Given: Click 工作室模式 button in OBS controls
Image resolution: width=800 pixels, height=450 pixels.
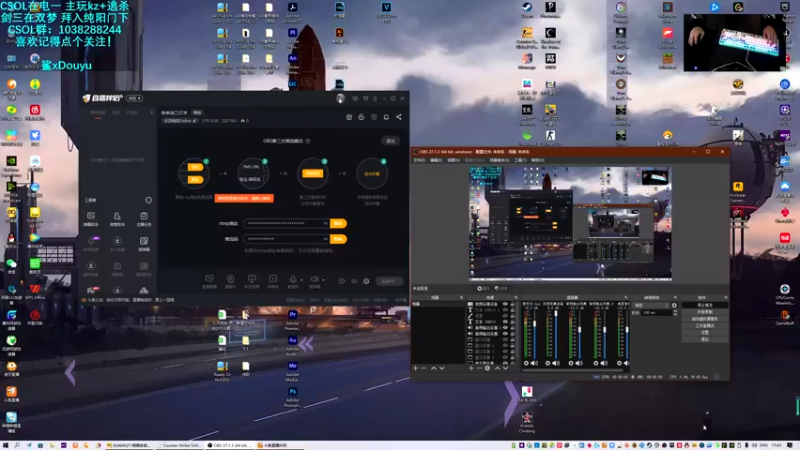Looking at the screenshot, I should (x=705, y=326).
